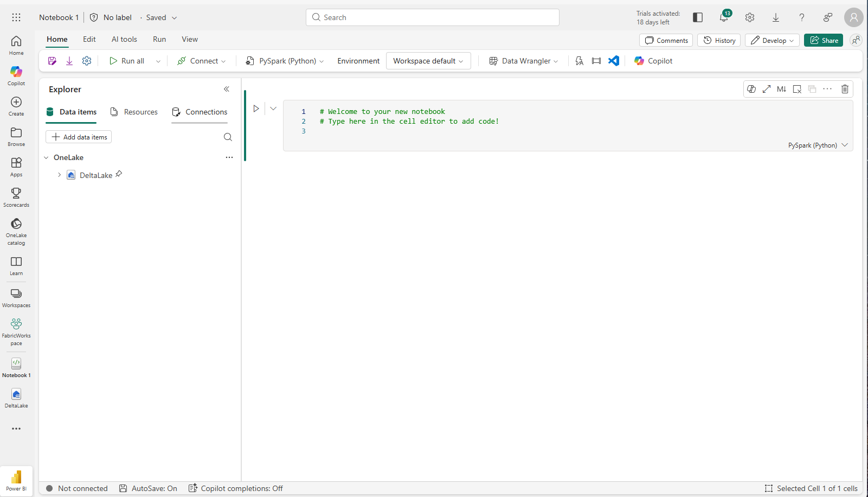The image size is (868, 497).
Task: Open notebook in VS Code
Action: pyautogui.click(x=614, y=61)
